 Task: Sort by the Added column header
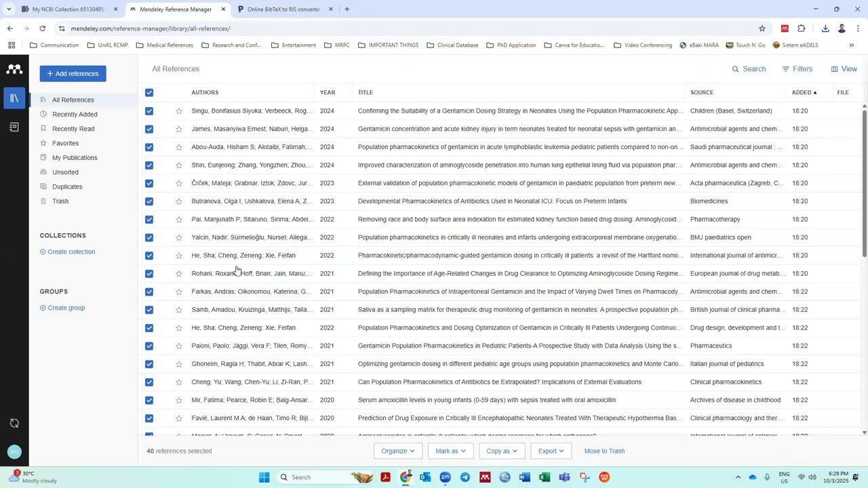click(x=804, y=93)
